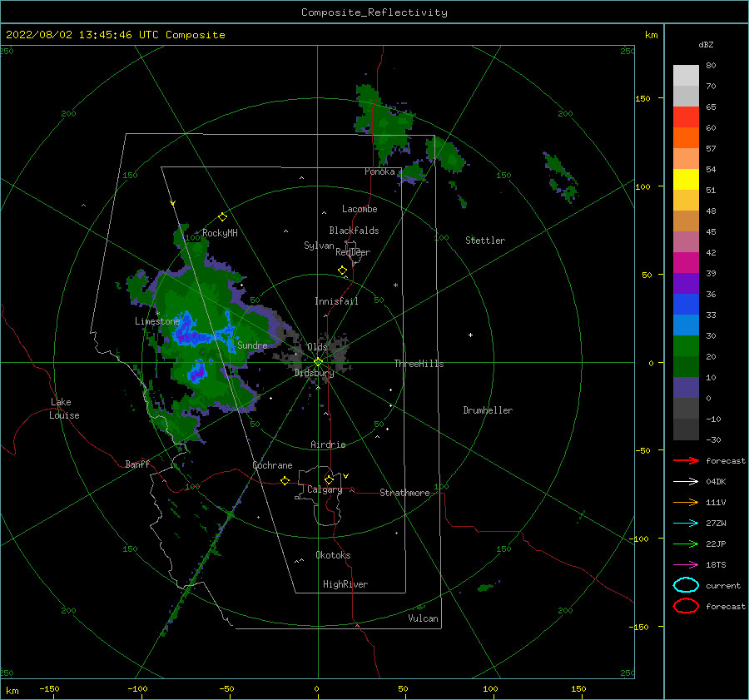Click the yellow V marker east of Calgary

pyautogui.click(x=346, y=476)
